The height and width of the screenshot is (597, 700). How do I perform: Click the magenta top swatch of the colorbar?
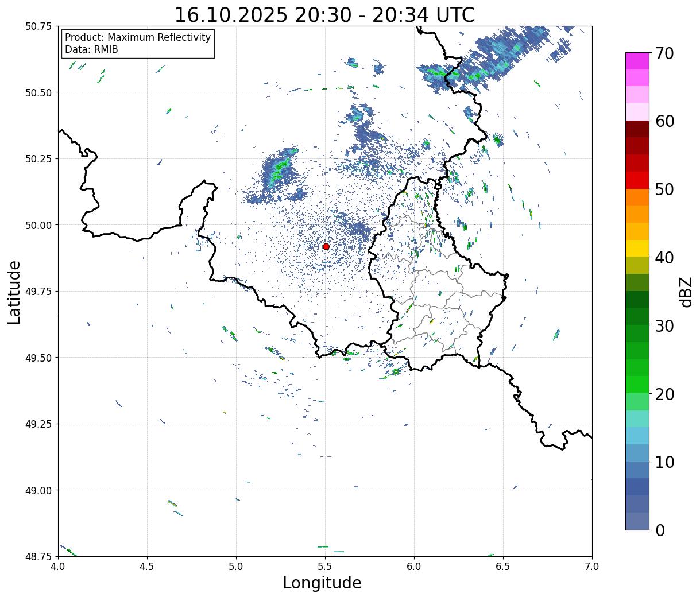pos(637,61)
